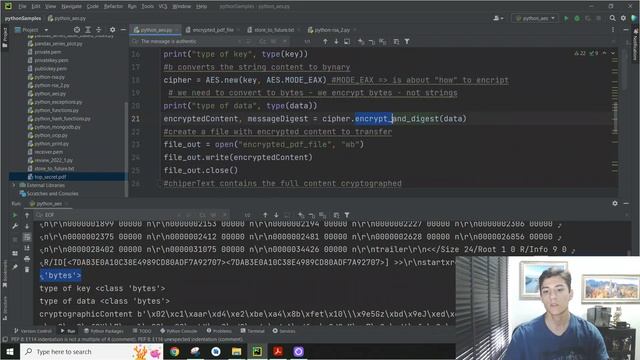Open pandas_series_plot.py file in tree
Image resolution: width=640 pixels, height=360 pixels.
[x=58, y=44]
